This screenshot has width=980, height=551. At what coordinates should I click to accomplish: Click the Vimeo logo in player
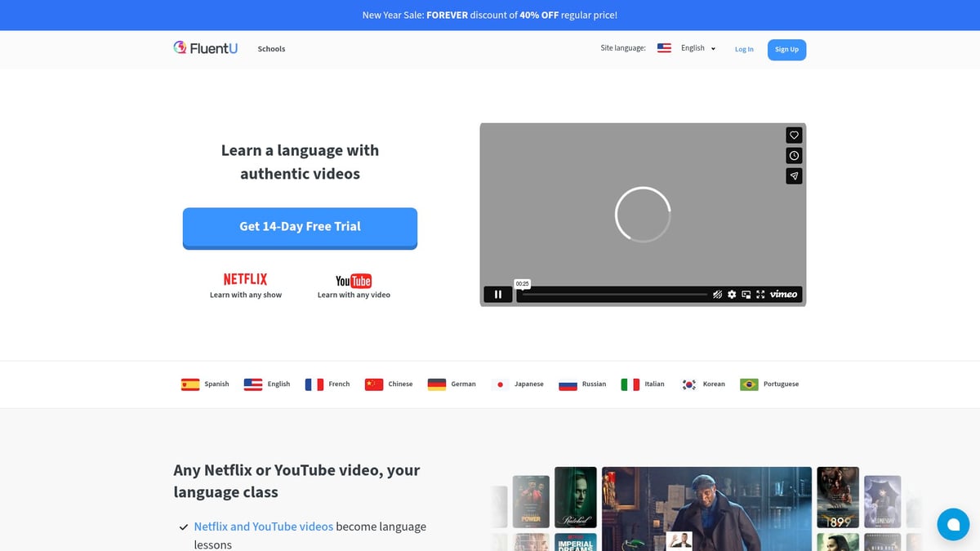783,295
